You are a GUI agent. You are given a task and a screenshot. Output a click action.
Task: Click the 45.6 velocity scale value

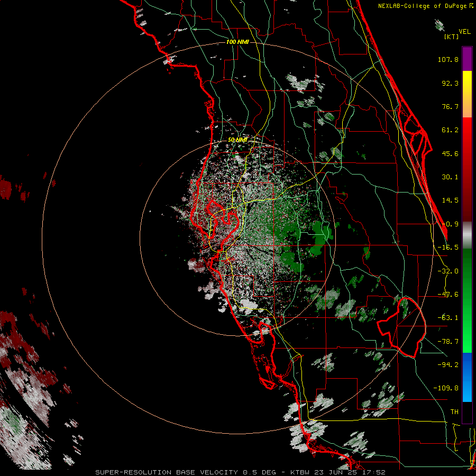tap(450, 153)
